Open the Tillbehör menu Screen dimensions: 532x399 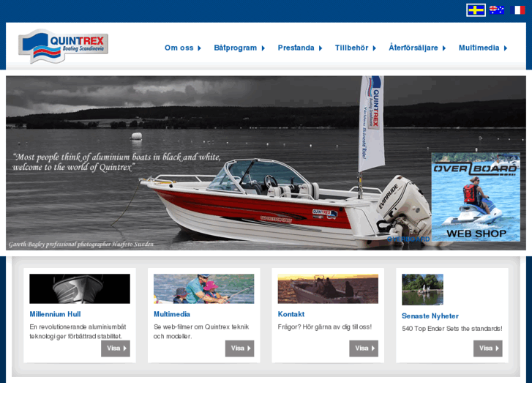pos(351,48)
